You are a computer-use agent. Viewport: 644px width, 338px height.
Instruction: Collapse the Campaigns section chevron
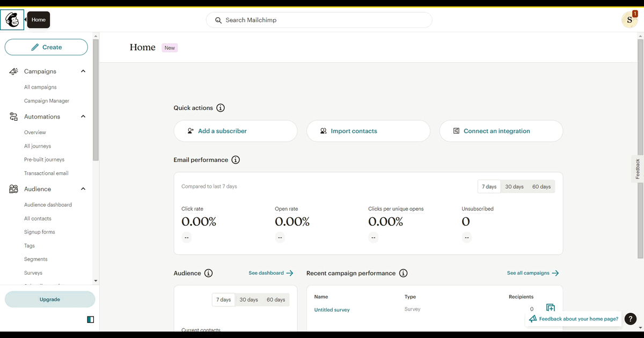83,71
